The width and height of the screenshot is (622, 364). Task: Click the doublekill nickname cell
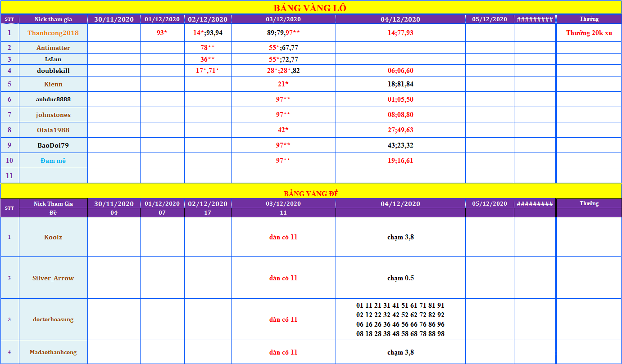pos(53,71)
